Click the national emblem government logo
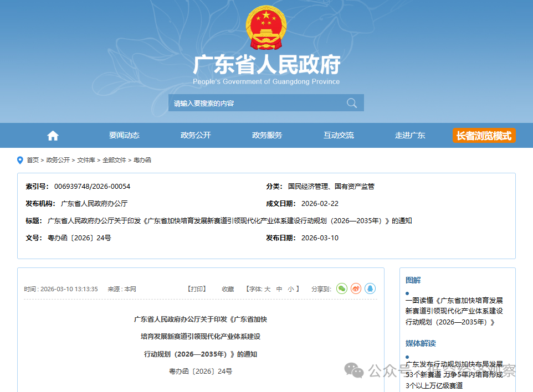Screen dimensions: 533x392 266,25
